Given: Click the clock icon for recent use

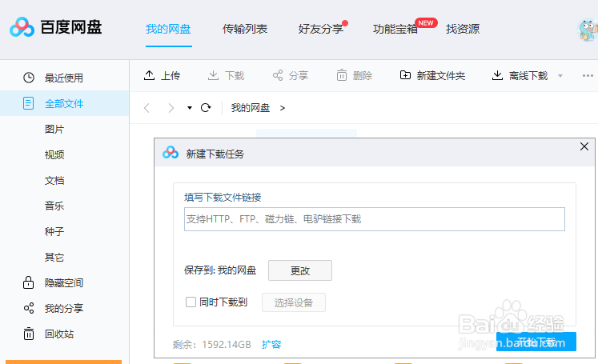Looking at the screenshot, I should coord(29,78).
